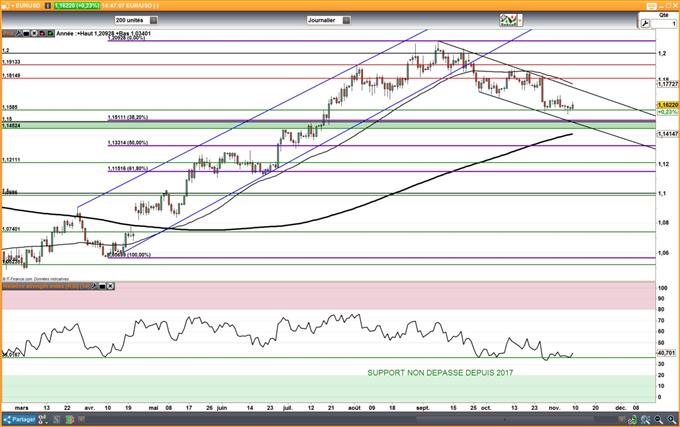Open order settings wrench beside Qté
This screenshot has width=680, height=427.
tap(645, 23)
